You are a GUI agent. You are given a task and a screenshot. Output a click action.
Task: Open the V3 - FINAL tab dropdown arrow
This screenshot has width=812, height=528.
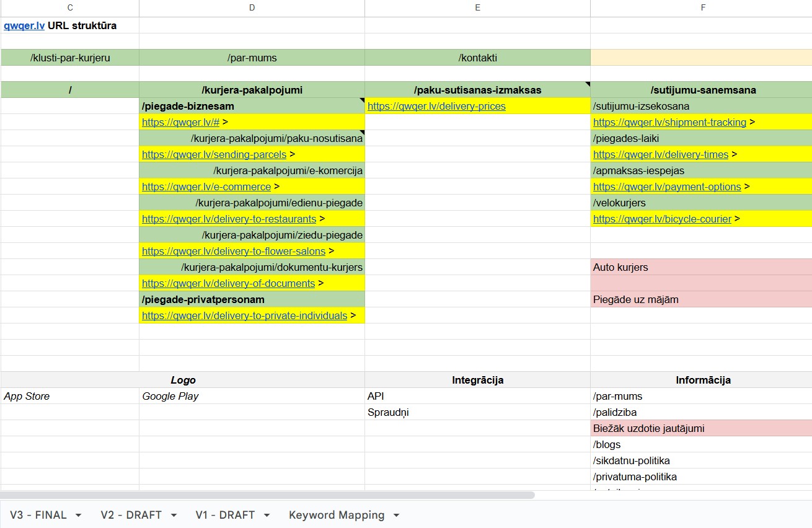[x=78, y=515]
